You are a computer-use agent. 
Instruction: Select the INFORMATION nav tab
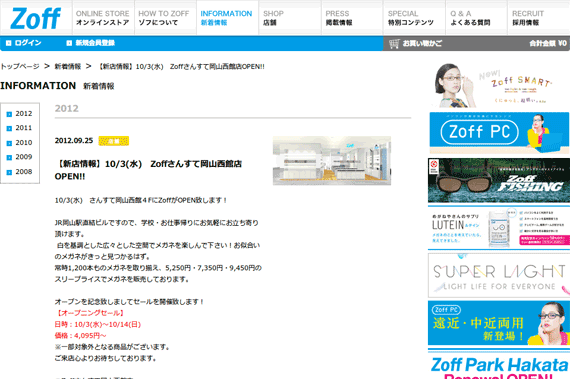tap(228, 18)
